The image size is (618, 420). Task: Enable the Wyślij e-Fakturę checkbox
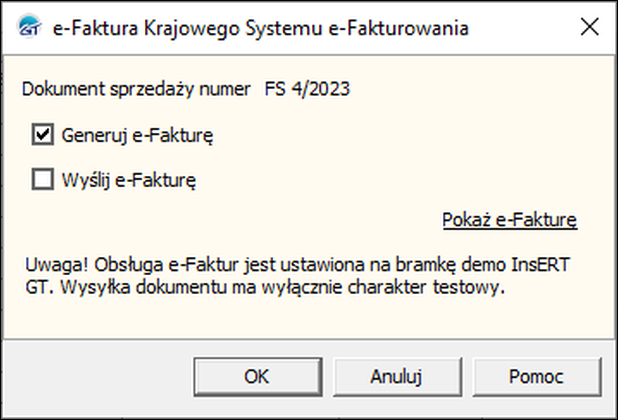42,181
